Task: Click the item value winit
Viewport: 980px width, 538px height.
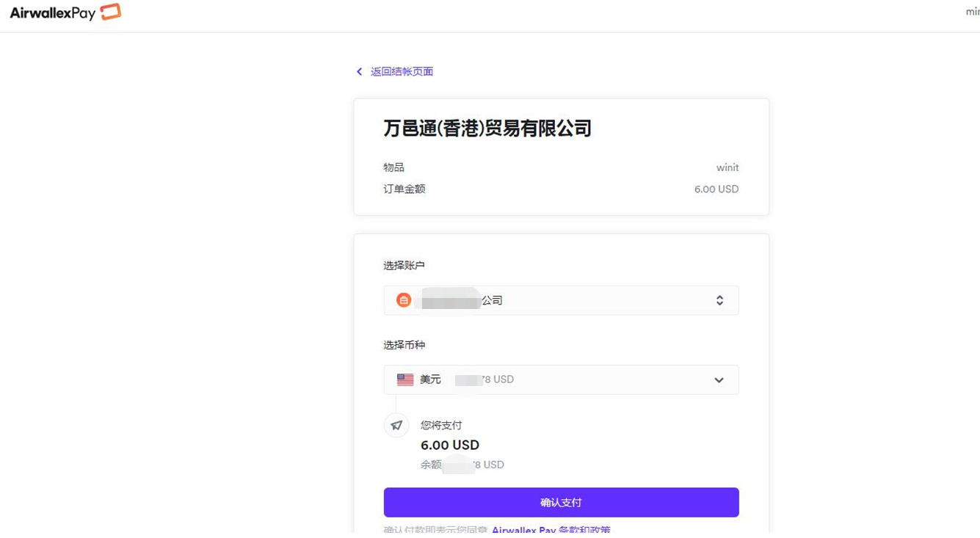Action: [727, 167]
